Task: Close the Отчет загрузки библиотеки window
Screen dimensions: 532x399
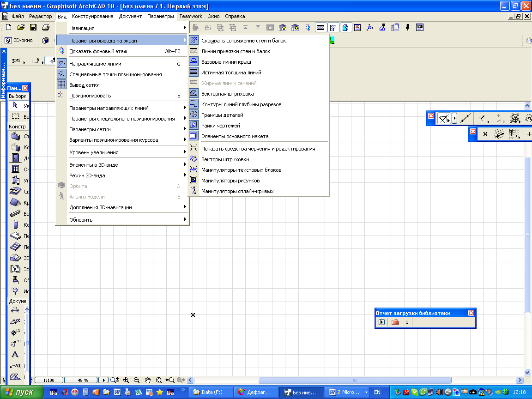Action: 471,313
